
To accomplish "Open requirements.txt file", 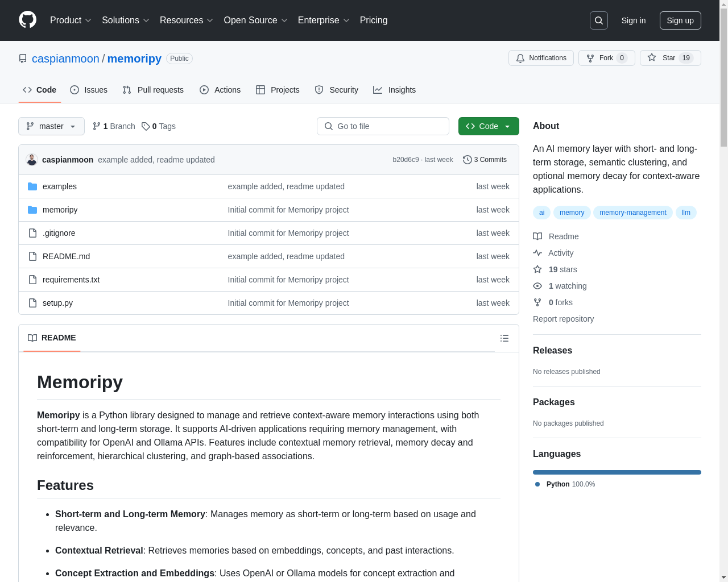I will 71,280.
